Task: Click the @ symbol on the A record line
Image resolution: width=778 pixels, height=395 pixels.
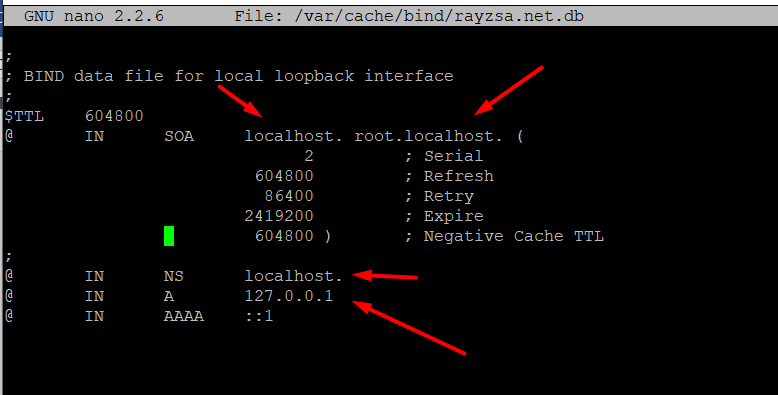Action: coord(9,296)
